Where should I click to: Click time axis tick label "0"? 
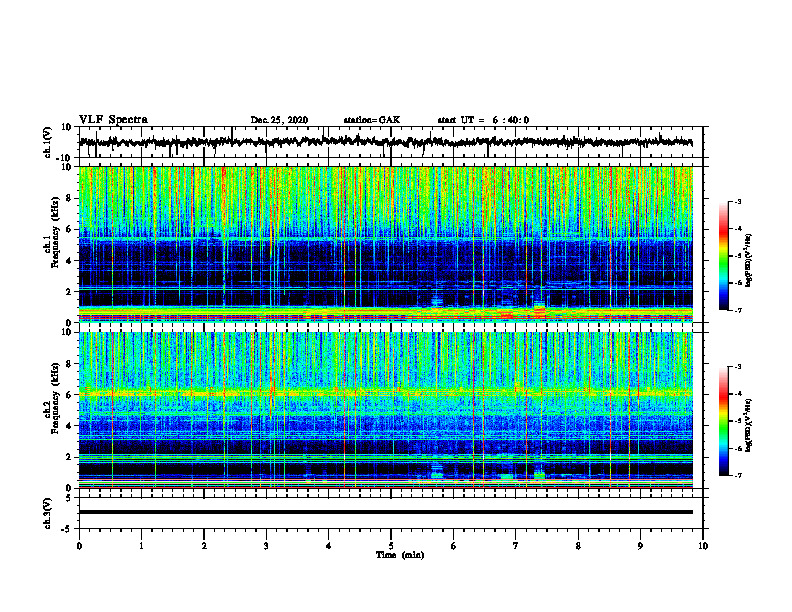(79, 546)
